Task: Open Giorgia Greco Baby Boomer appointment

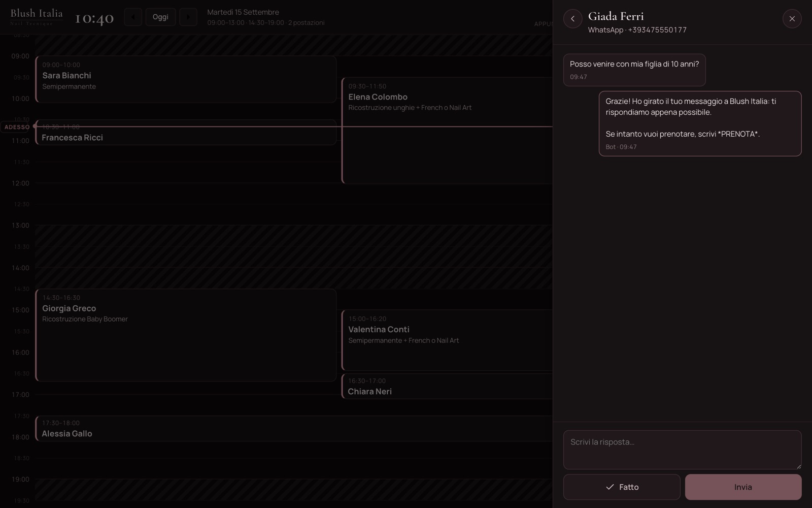Action: (x=186, y=335)
